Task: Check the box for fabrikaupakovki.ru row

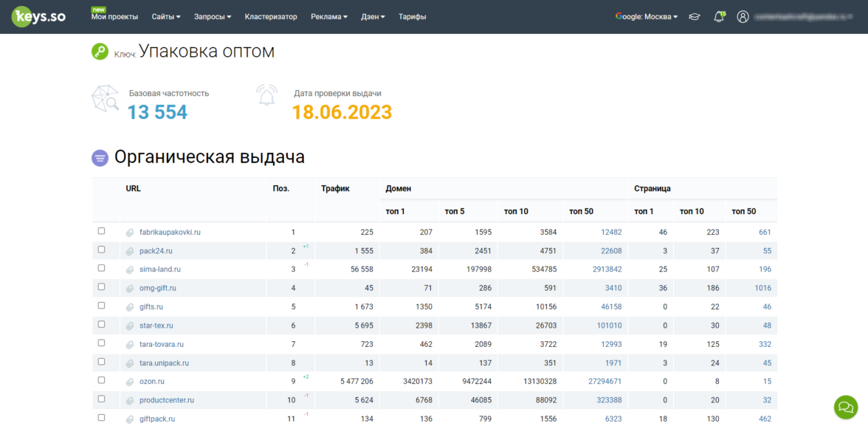Action: (102, 231)
